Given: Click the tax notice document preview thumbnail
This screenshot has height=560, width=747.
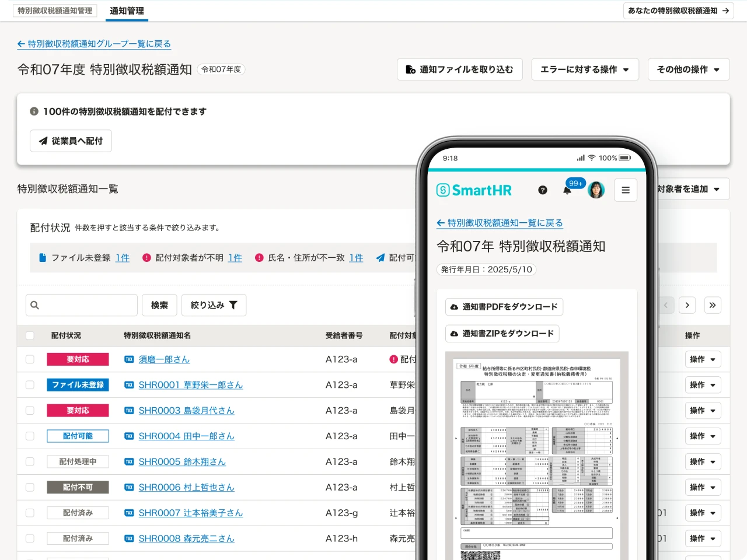Looking at the screenshot, I should tap(537, 456).
